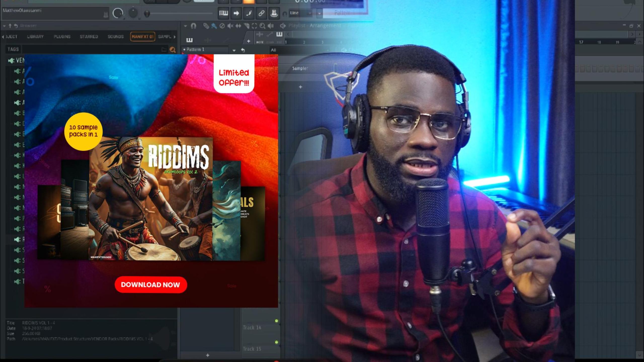Click the TAGS button in browser
The height and width of the screenshot is (362, 644).
coord(13,49)
